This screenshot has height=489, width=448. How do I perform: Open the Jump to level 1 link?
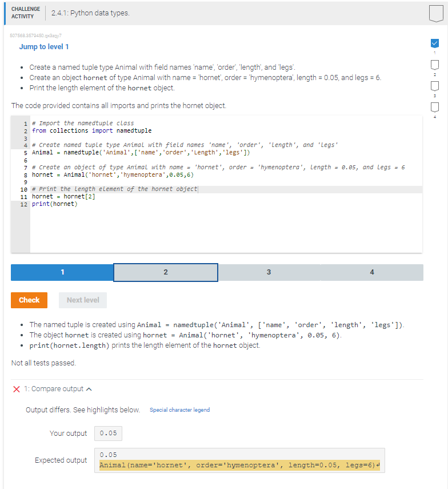tap(44, 46)
